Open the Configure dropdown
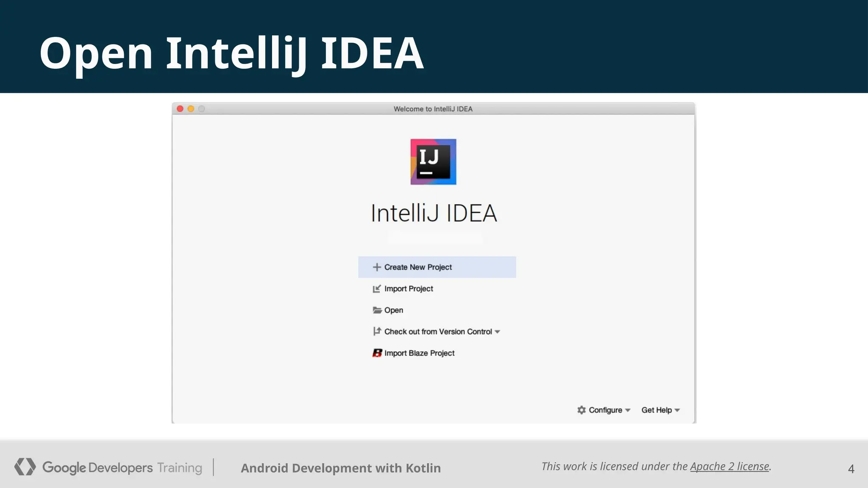 pyautogui.click(x=604, y=410)
